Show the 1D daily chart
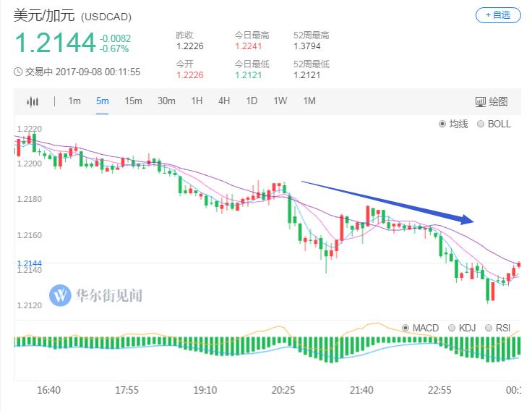532x411 pixels. click(x=252, y=101)
